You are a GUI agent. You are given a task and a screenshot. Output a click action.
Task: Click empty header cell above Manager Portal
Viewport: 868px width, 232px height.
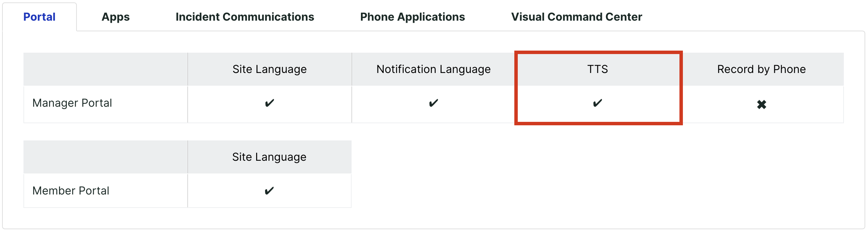(x=105, y=69)
